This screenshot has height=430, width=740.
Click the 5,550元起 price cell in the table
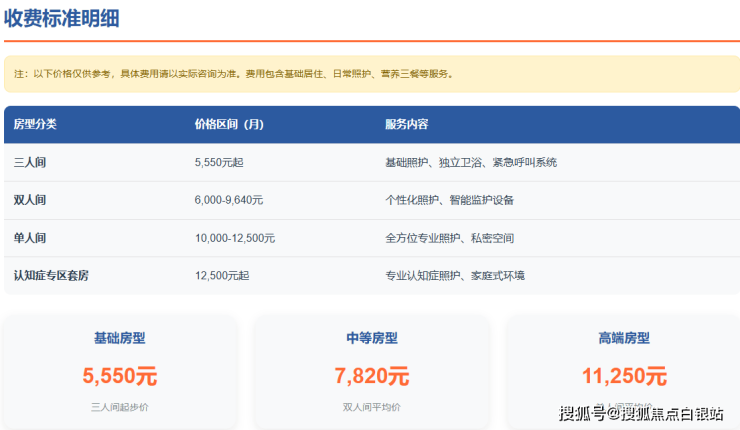[x=221, y=162]
